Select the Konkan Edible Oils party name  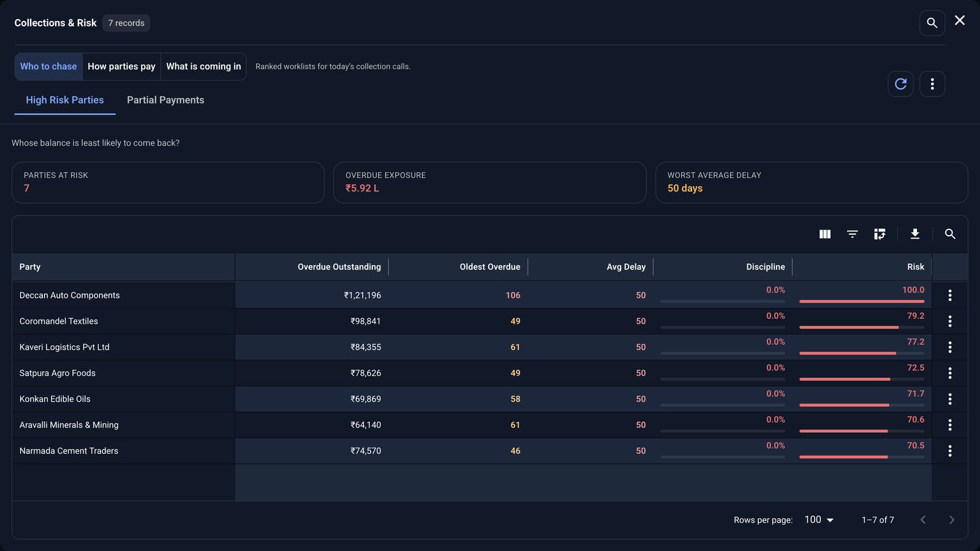coord(55,399)
